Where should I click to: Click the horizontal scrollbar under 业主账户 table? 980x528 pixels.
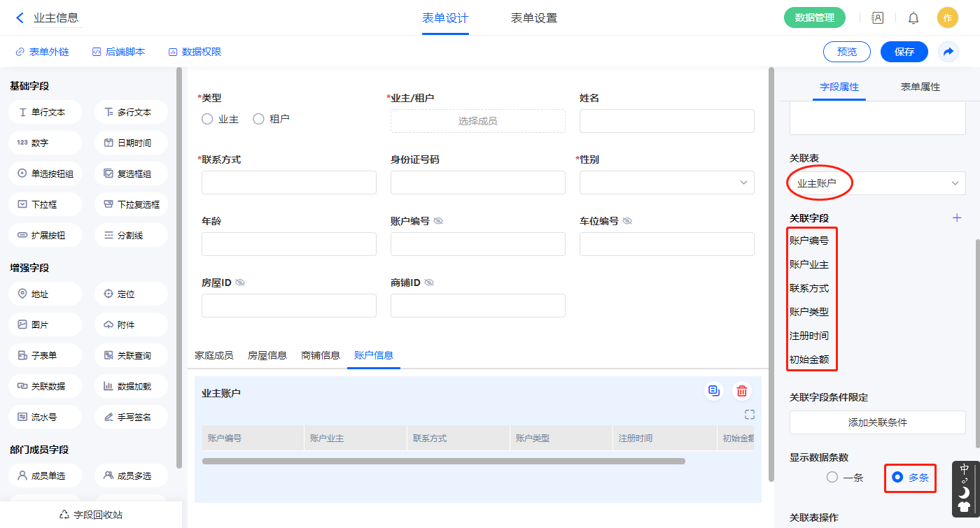(443, 462)
